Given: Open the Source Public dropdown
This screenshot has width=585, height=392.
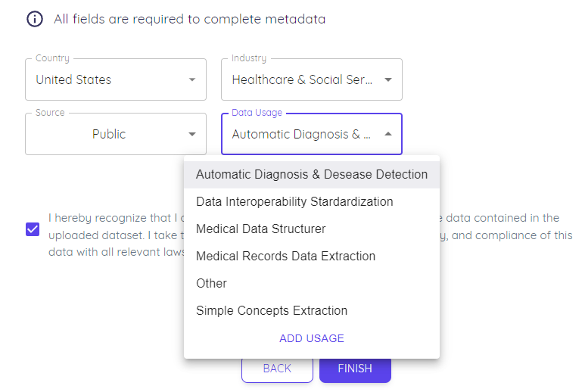Looking at the screenshot, I should pos(116,134).
